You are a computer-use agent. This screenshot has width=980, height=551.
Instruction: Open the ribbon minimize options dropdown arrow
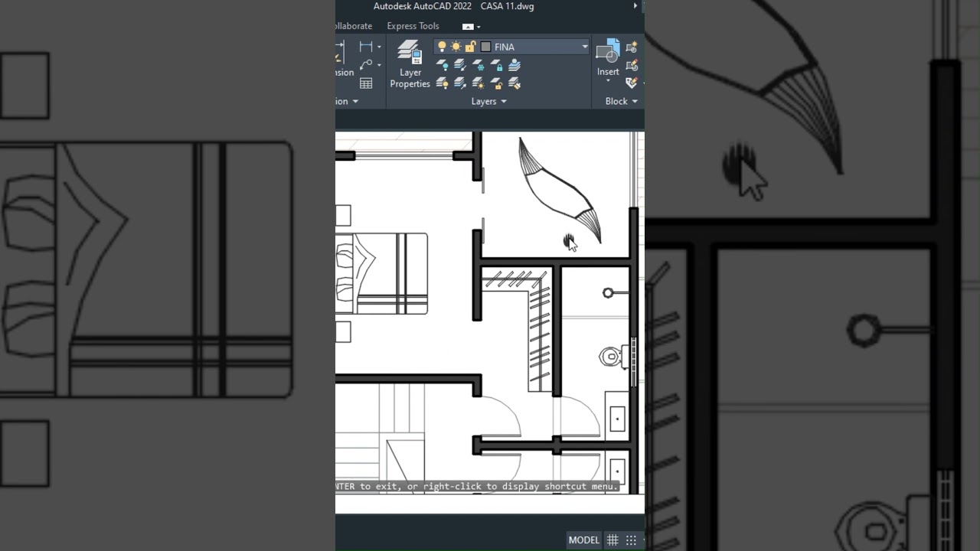[x=479, y=27]
